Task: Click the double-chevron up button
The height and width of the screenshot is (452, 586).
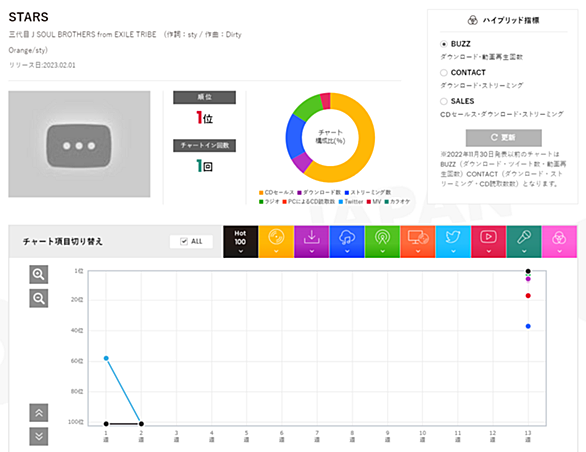Action: click(39, 413)
